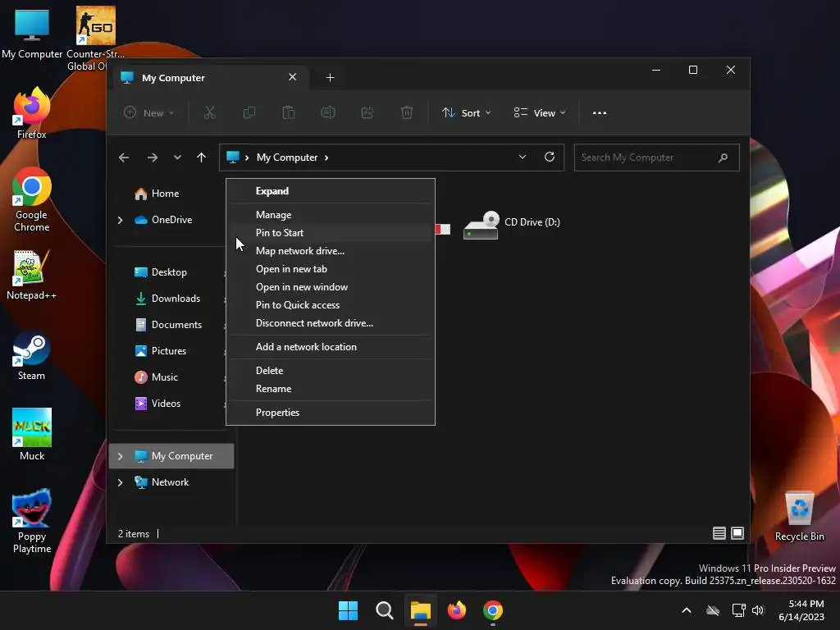Click the Delete trash icon in toolbar
This screenshot has height=630, width=840.
(407, 112)
